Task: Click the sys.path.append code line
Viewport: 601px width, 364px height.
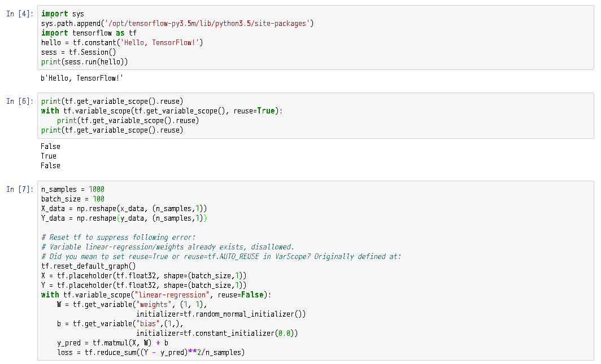Action: coord(177,23)
